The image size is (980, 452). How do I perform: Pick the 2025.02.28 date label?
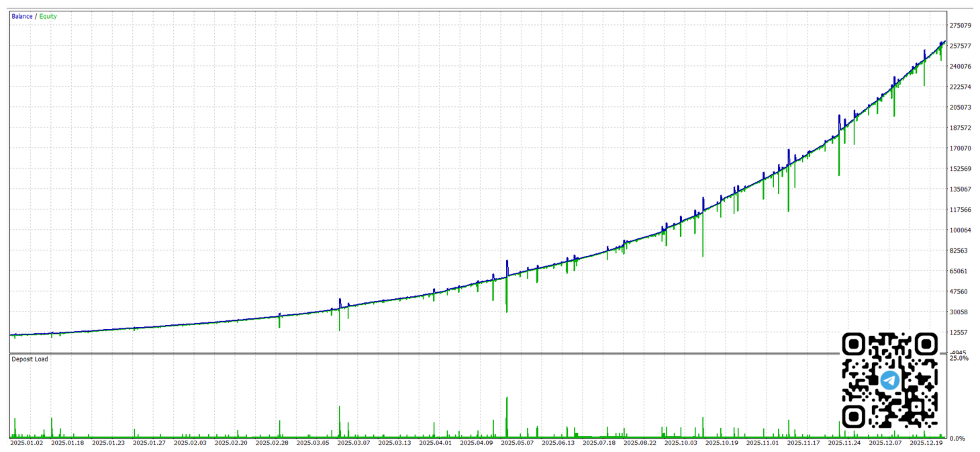[x=273, y=443]
